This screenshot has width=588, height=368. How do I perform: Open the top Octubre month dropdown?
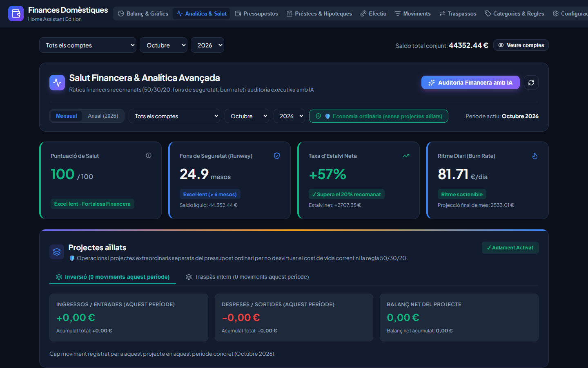click(x=163, y=45)
